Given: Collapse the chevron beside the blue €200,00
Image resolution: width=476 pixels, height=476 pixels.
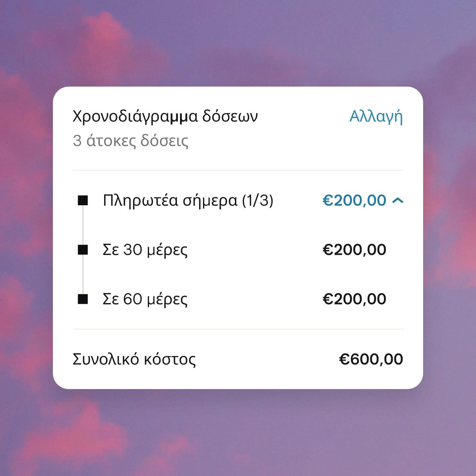Looking at the screenshot, I should tap(398, 200).
